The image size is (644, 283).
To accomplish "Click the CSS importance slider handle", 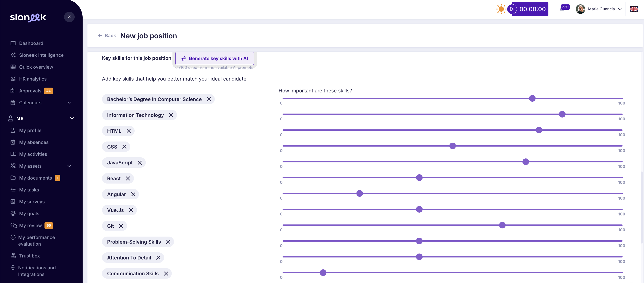I will (452, 146).
